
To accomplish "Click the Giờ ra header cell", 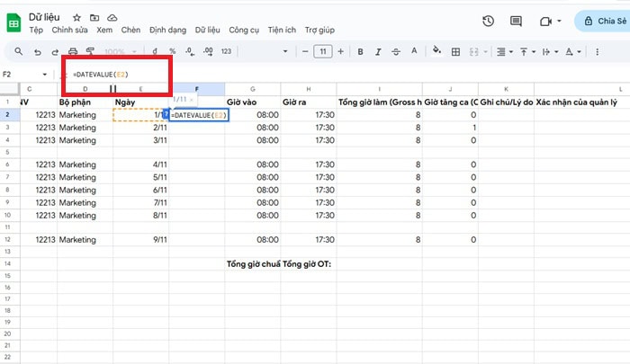I will (x=308, y=102).
